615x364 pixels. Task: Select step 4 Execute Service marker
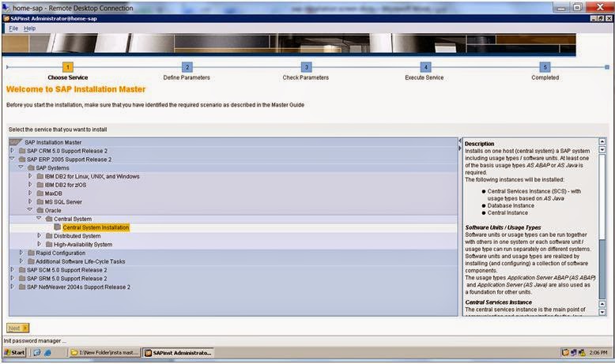(425, 67)
